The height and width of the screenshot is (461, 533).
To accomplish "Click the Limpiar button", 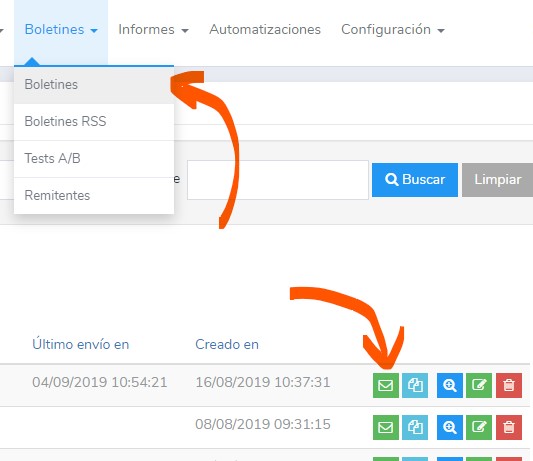I will [497, 180].
